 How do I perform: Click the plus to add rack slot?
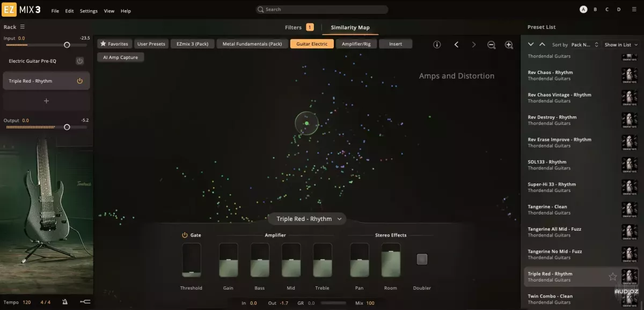click(x=46, y=101)
